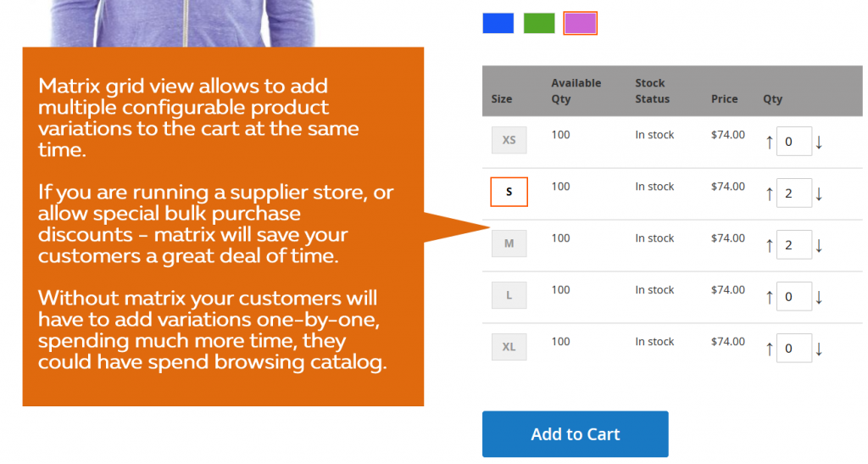This screenshot has width=868, height=464.
Task: Click up arrow for size S quantity
Action: [x=770, y=194]
